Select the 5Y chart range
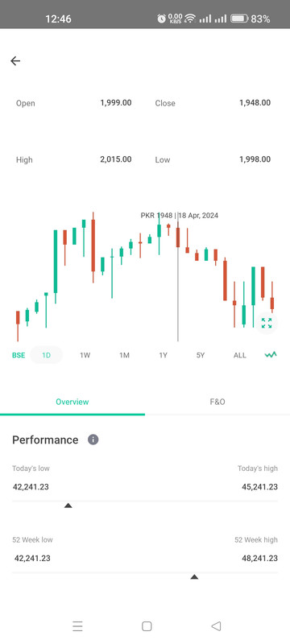 (x=200, y=355)
